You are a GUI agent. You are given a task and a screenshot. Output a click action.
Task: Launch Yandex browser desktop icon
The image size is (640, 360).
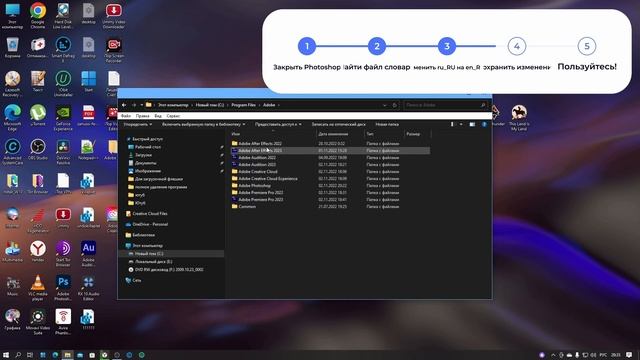pyautogui.click(x=38, y=251)
